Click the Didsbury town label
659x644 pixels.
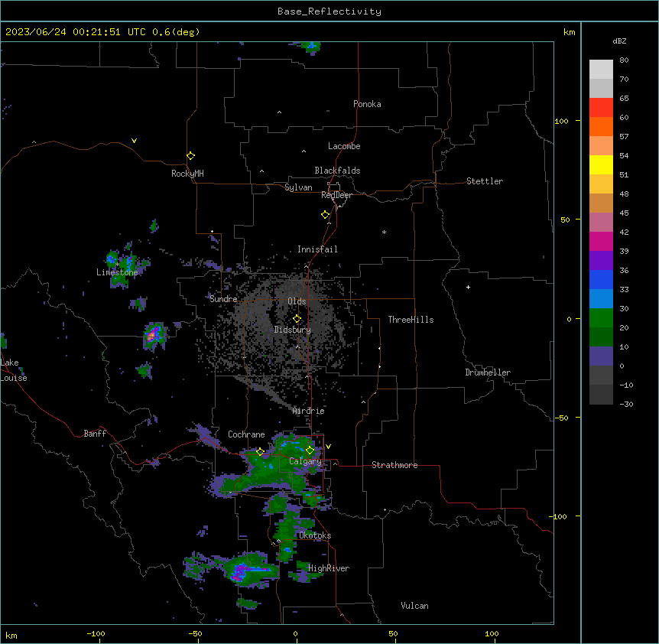click(x=293, y=330)
